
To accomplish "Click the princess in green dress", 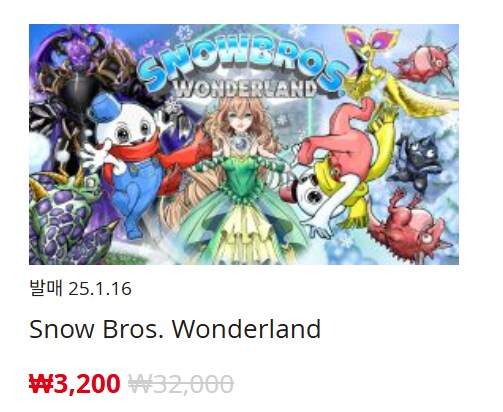I will tap(242, 180).
